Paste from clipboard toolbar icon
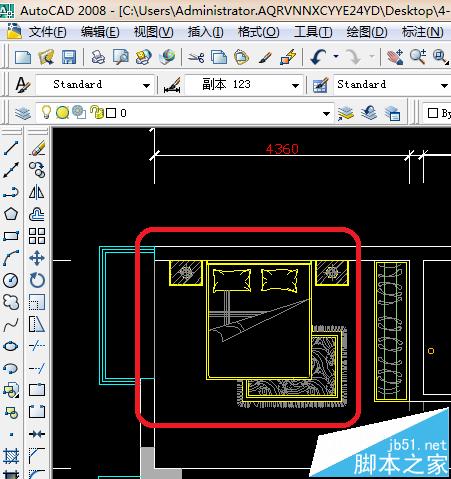Screen dimensions: 451x479 (x=242, y=57)
